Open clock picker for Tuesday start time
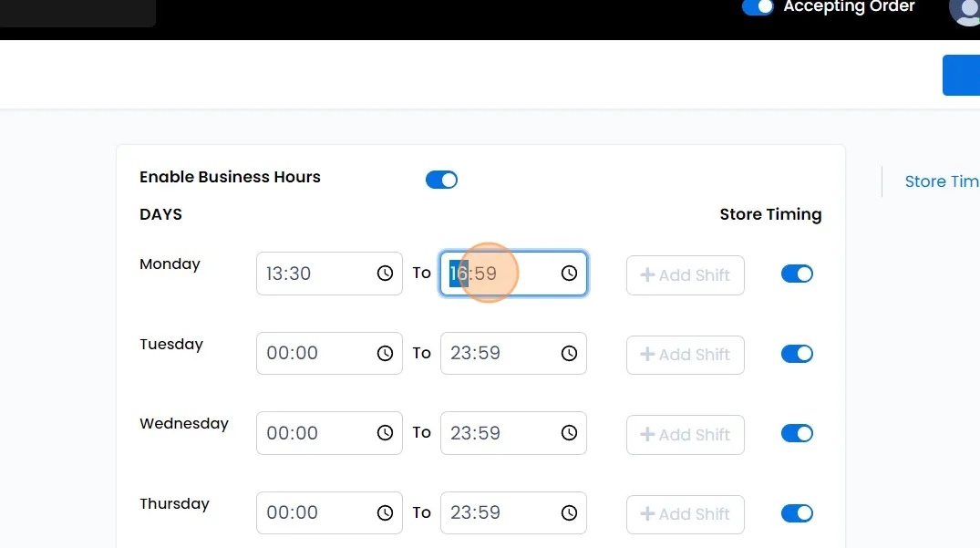 pyautogui.click(x=385, y=353)
